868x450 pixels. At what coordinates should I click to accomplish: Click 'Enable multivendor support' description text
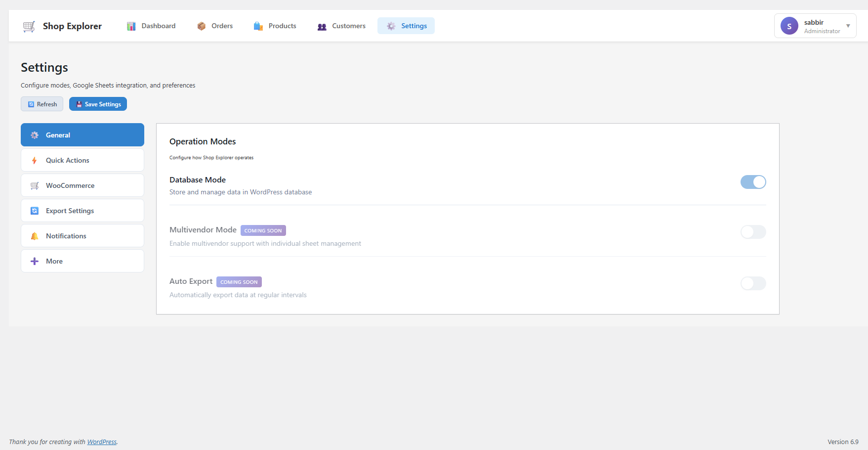click(x=265, y=244)
